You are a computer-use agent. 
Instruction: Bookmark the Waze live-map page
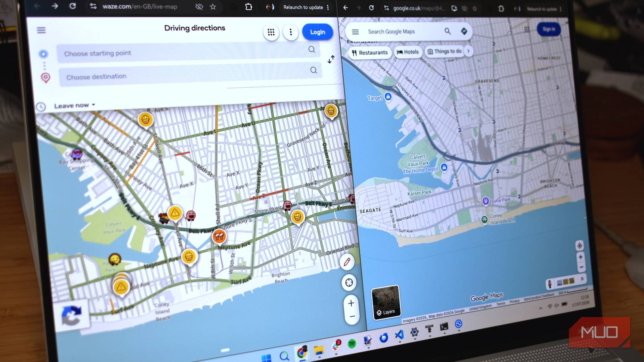213,6
